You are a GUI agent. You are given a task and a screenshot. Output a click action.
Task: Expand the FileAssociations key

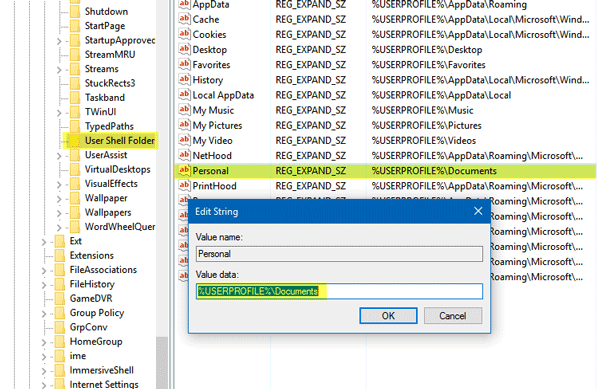[44, 270]
